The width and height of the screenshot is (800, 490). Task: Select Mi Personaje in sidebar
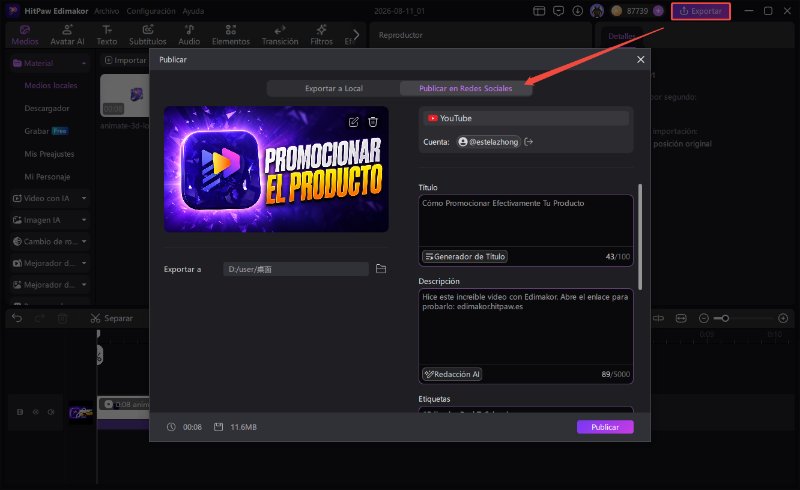pos(47,177)
